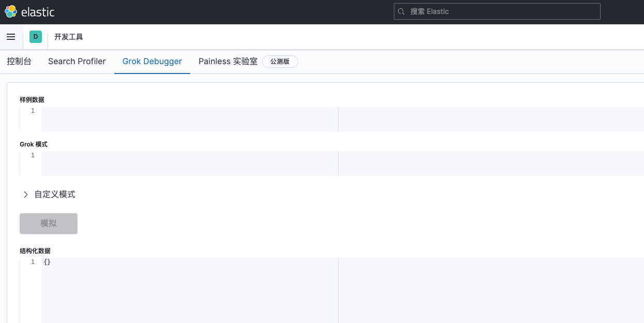Select the Grok Debugger tab
644x323 pixels.
152,61
